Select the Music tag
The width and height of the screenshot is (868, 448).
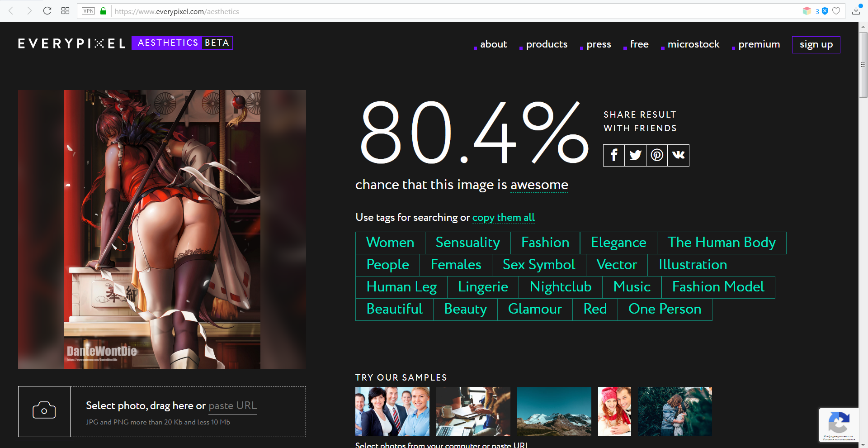632,287
